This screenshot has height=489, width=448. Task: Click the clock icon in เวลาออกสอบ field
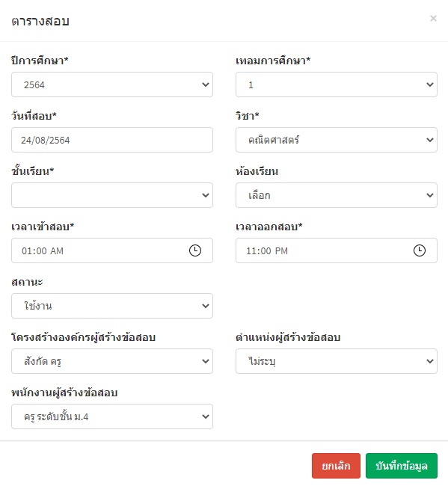coord(420,250)
